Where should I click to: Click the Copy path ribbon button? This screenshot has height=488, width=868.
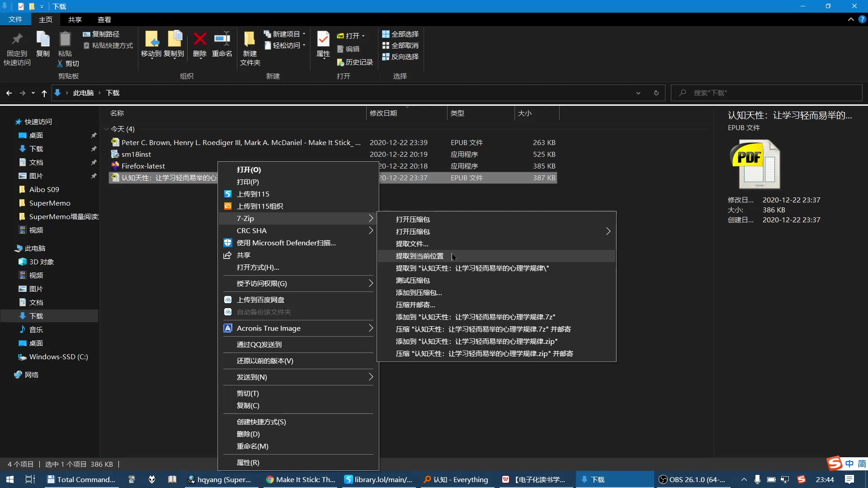[101, 34]
